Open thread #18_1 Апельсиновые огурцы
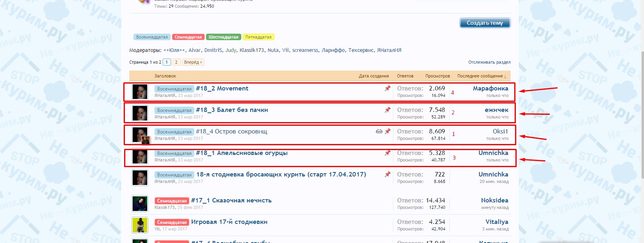 point(242,153)
